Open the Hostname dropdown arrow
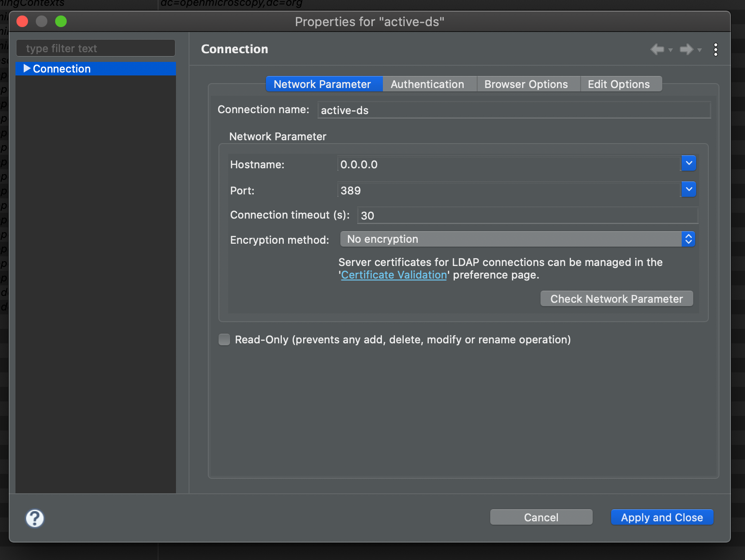 point(689,163)
